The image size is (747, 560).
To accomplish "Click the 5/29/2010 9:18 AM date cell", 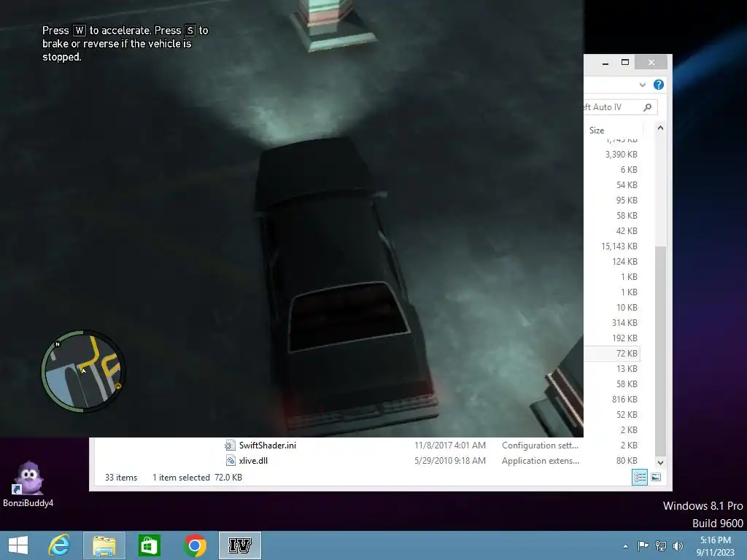I will 449,461.
